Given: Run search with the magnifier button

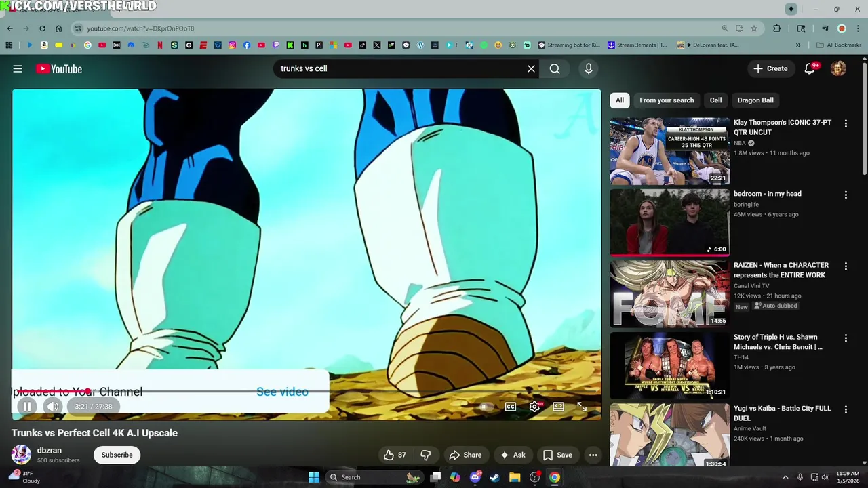Looking at the screenshot, I should pos(555,68).
